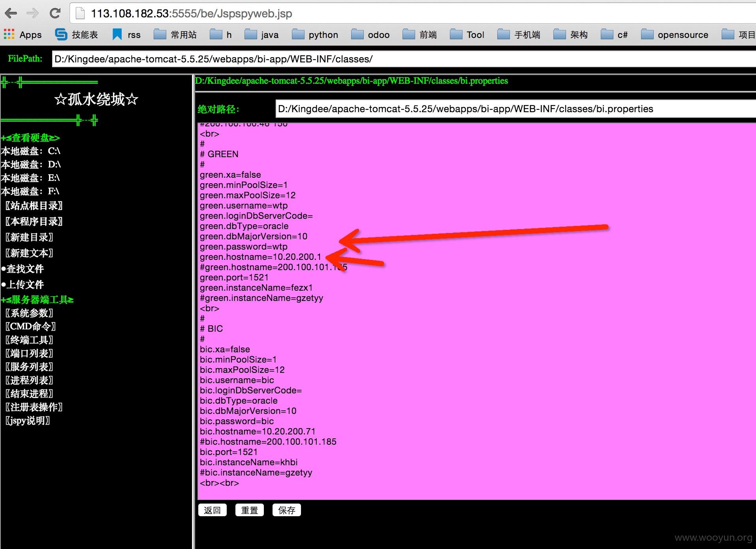Viewport: 756px width, 549px height.
Task: Open the rss bookmark
Action: tap(126, 35)
